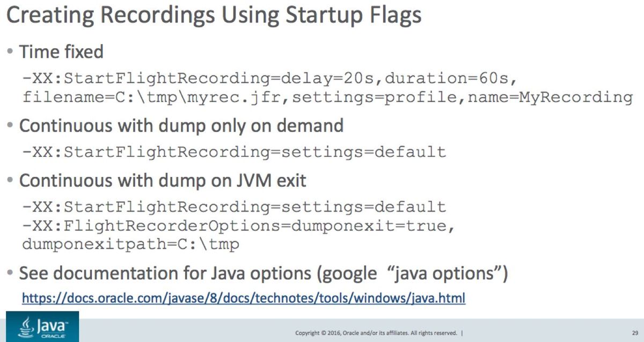Click the bullet dot before 'Time fixed'
644x342 pixels.
[x=11, y=53]
